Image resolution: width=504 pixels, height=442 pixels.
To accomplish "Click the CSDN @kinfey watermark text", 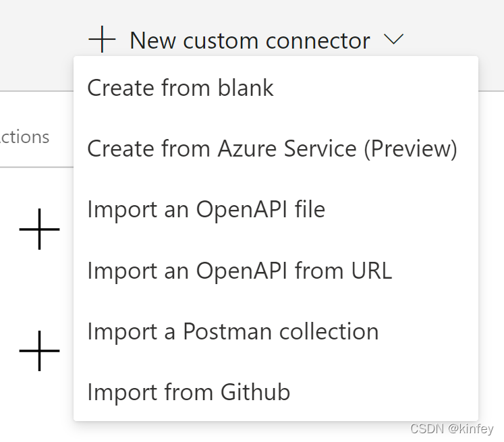I will click(451, 429).
